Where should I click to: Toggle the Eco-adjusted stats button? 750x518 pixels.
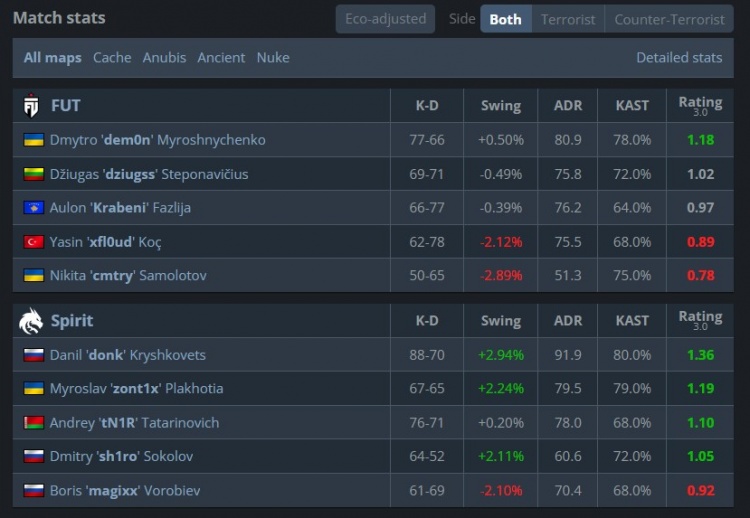pos(385,19)
